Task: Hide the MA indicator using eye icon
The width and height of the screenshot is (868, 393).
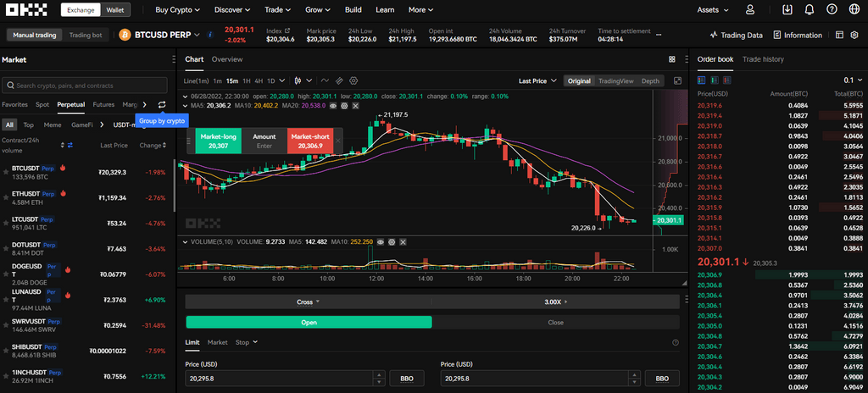Action: (332, 105)
